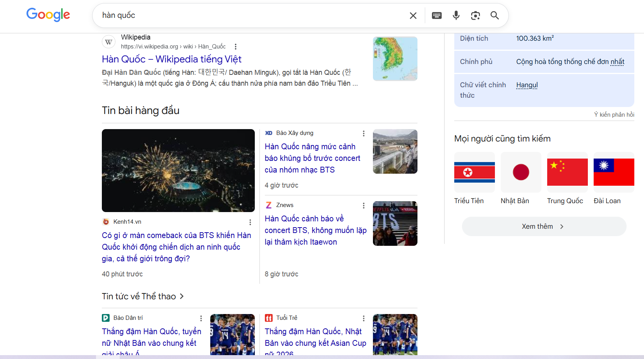Viewport: 644px width, 359px height.
Task: Open Google Lens via the camera icon
Action: (x=475, y=16)
